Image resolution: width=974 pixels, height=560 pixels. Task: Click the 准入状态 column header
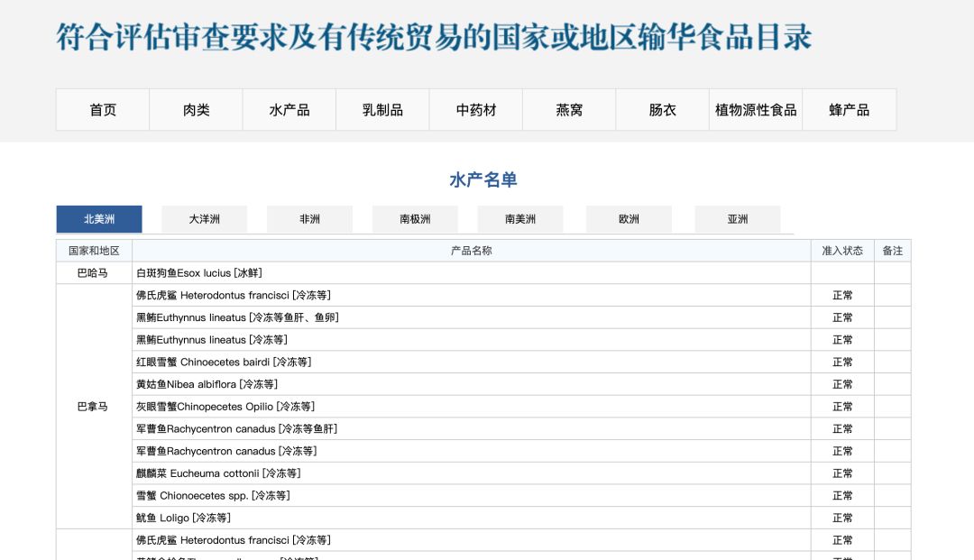pyautogui.click(x=842, y=251)
